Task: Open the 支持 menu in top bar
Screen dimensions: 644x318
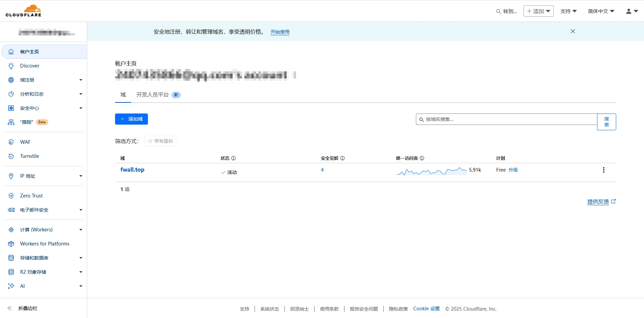Action: coord(568,11)
